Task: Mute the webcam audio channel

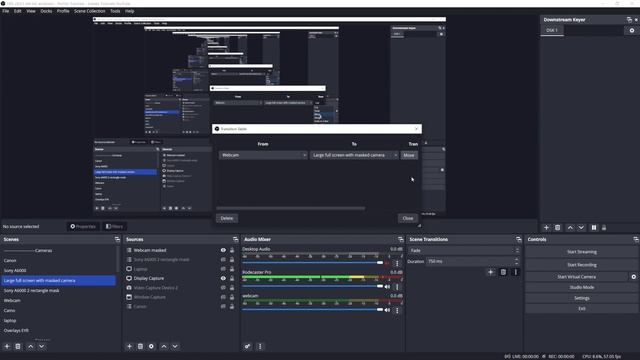Action: (x=387, y=311)
